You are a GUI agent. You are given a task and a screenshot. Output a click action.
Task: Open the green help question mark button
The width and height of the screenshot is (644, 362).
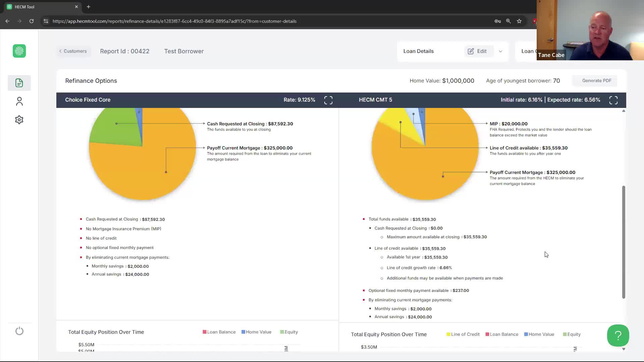coord(618,335)
